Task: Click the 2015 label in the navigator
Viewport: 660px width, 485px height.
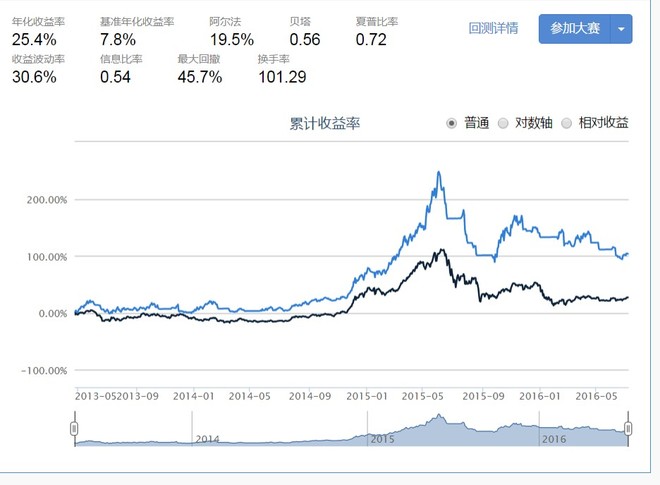Action: 382,439
